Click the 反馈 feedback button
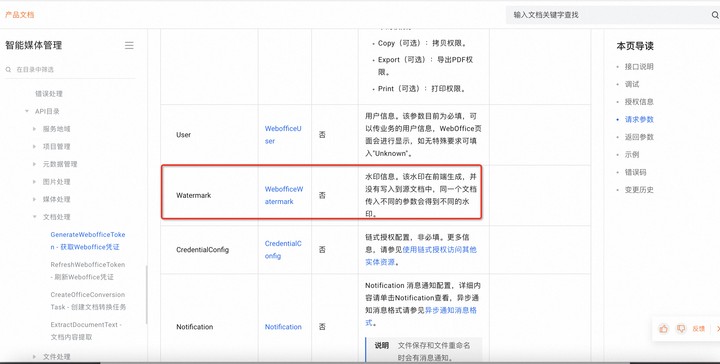This screenshot has height=364, width=720. (x=698, y=329)
